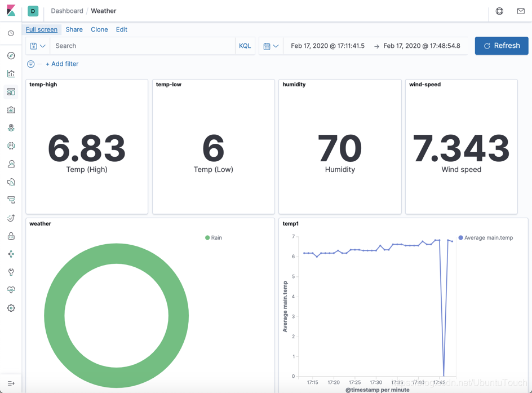Image resolution: width=532 pixels, height=393 pixels.
Task: Open Visualize chart icon in sidebar
Action: click(x=11, y=74)
